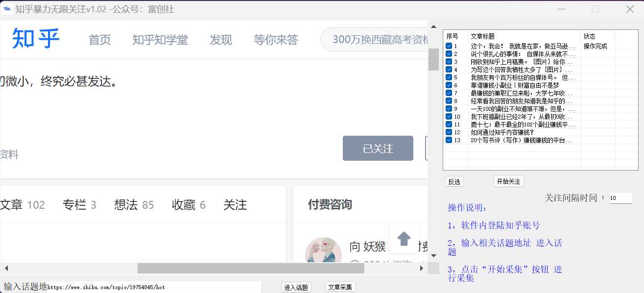The height and width of the screenshot is (293, 644).
Task: Click the app icon in the title bar
Action: 7,9
